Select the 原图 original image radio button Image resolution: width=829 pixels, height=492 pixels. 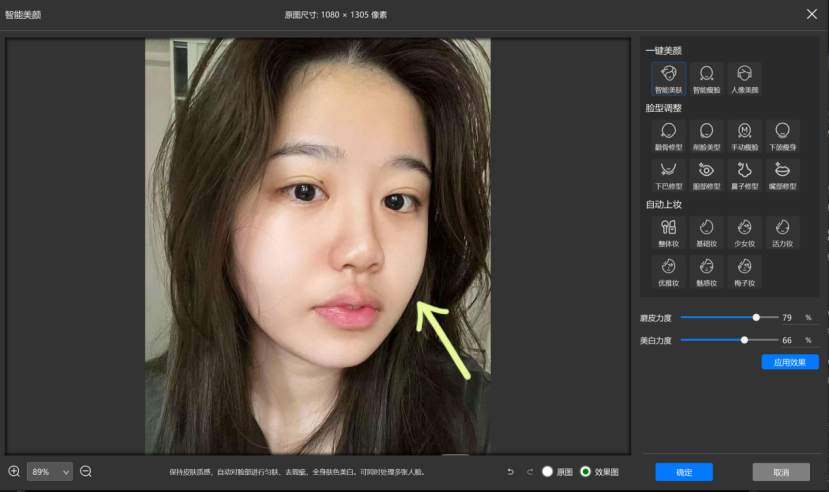[x=547, y=471]
